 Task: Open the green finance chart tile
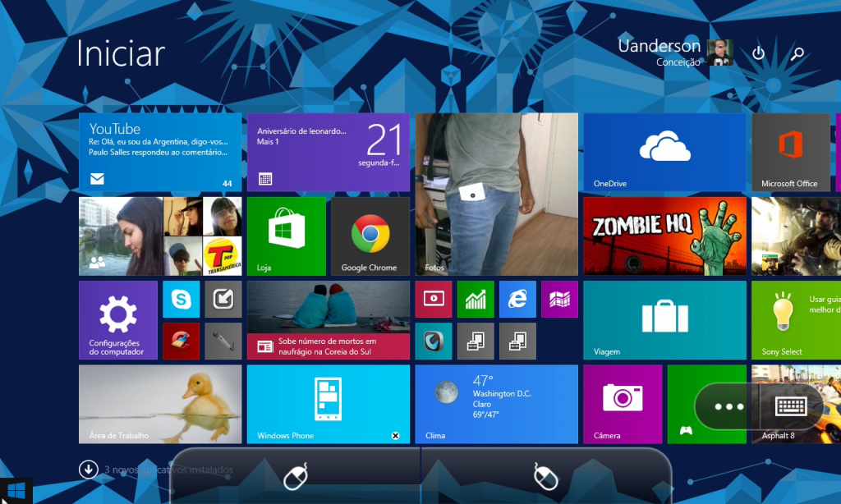coord(476,300)
